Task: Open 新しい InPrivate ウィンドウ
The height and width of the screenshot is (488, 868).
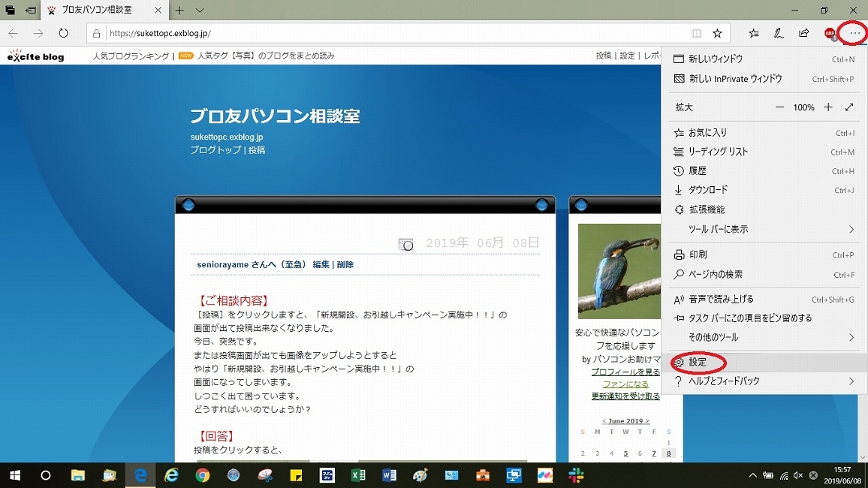Action: tap(764, 79)
